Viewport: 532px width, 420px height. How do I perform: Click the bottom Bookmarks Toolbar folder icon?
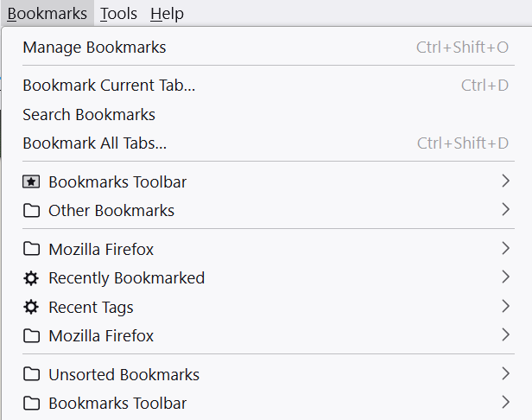tap(31, 404)
